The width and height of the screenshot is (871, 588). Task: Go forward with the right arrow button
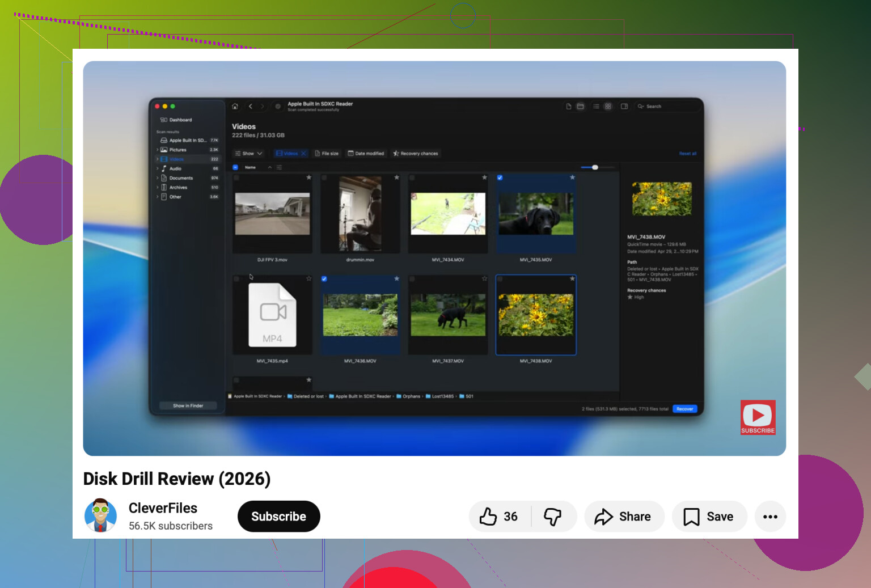tap(263, 107)
